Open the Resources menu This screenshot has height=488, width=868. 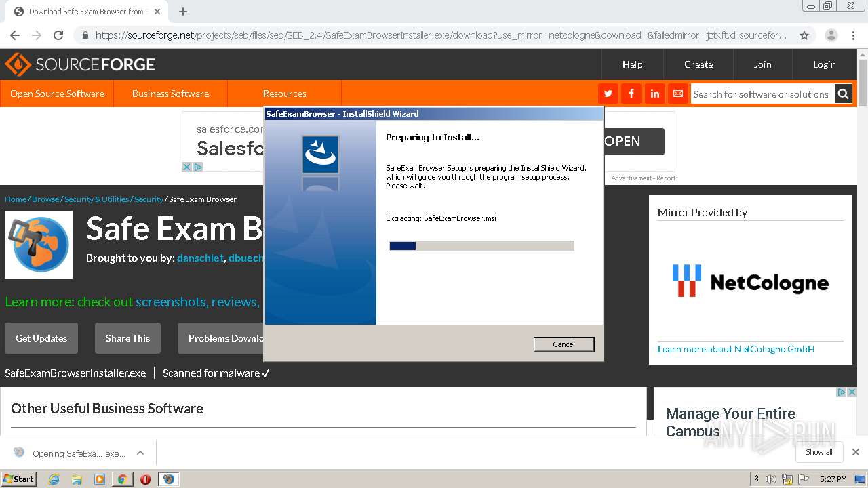click(285, 94)
